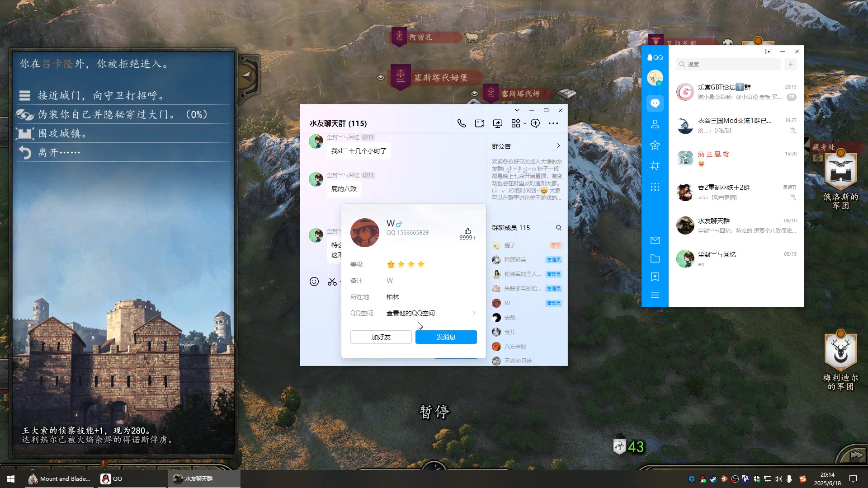Switch to 水友聊天群 taskbar item
This screenshot has height=488, width=868.
coord(204,479)
